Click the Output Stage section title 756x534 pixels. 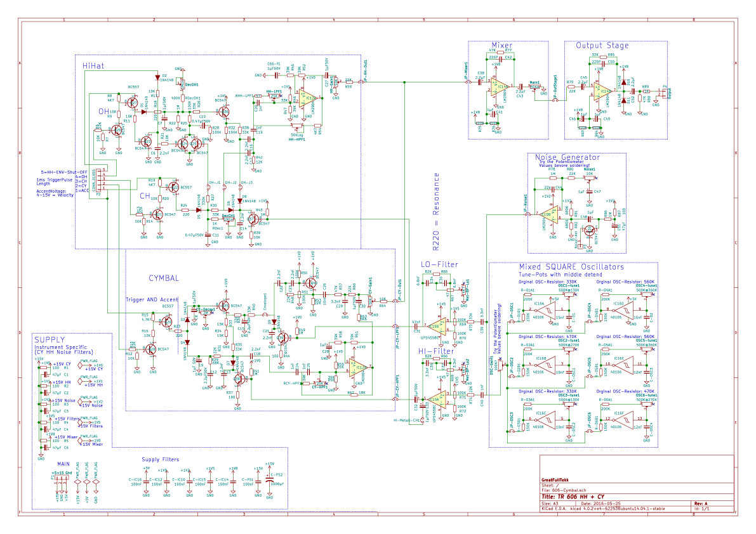pyautogui.click(x=602, y=46)
